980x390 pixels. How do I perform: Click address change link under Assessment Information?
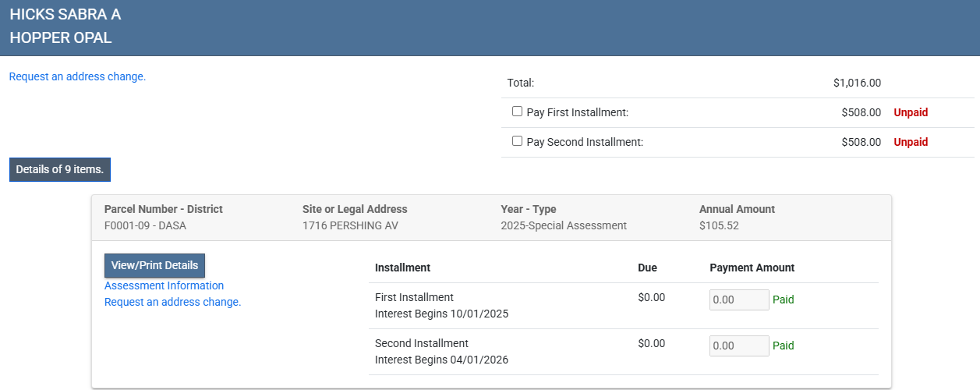coord(172,302)
